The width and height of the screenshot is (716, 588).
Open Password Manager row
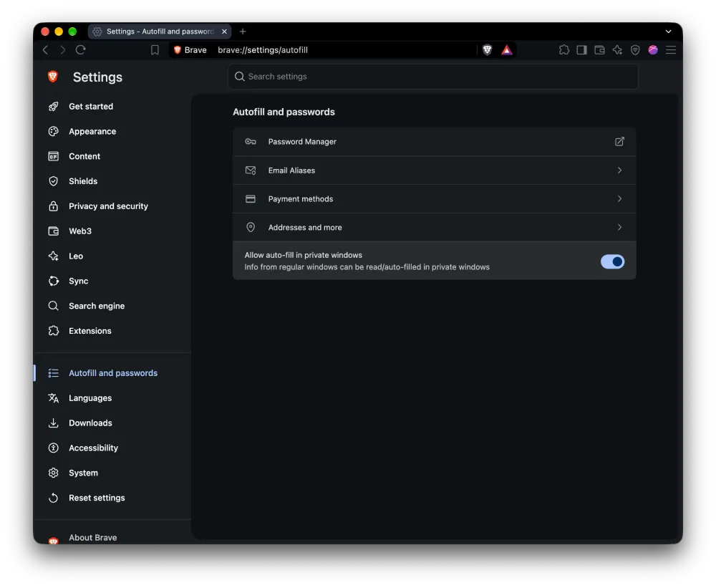pyautogui.click(x=435, y=142)
